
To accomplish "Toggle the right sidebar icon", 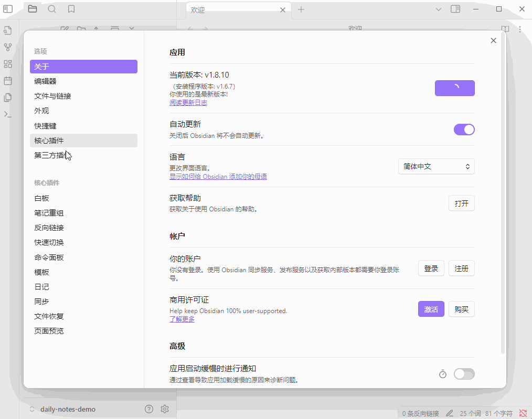I will point(455,9).
